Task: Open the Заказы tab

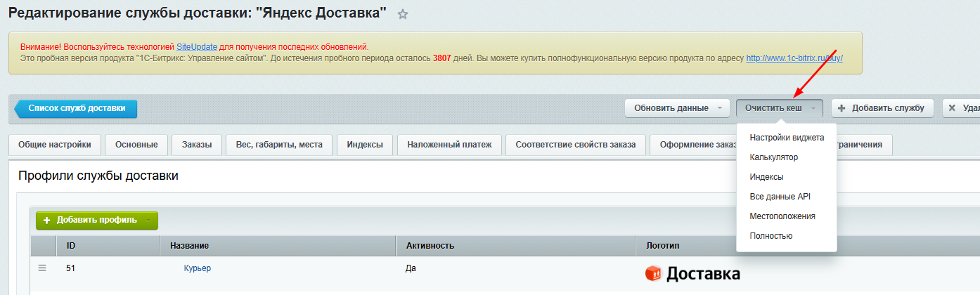Action: click(x=197, y=145)
